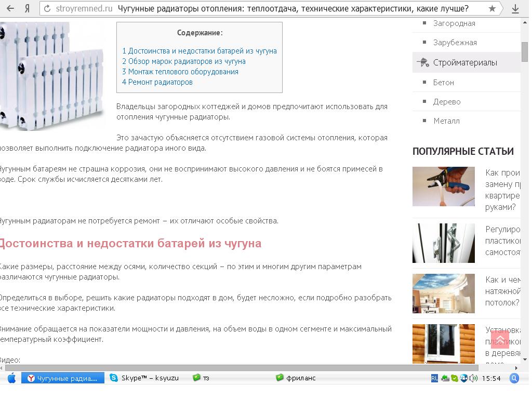Image resolution: width=532 pixels, height=399 pixels.
Task: Click the address bar showing stroyremned.ru
Action: 271,8
